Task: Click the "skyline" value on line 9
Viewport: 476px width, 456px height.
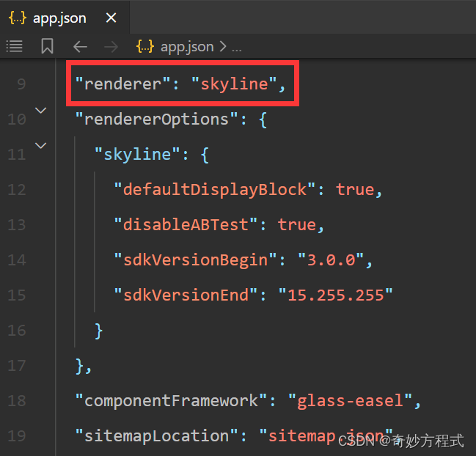Action: 234,84
